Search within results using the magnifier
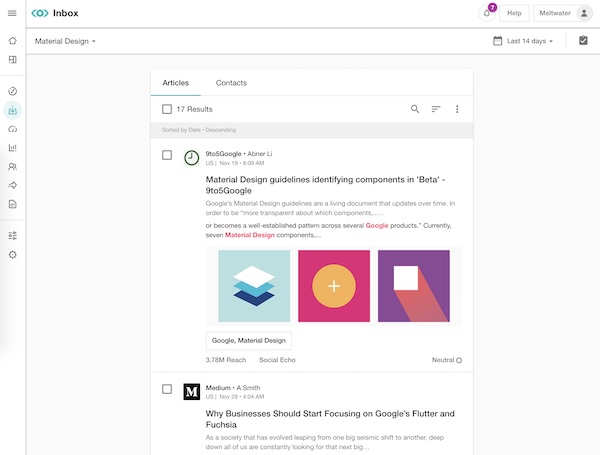600x455 pixels. [415, 109]
